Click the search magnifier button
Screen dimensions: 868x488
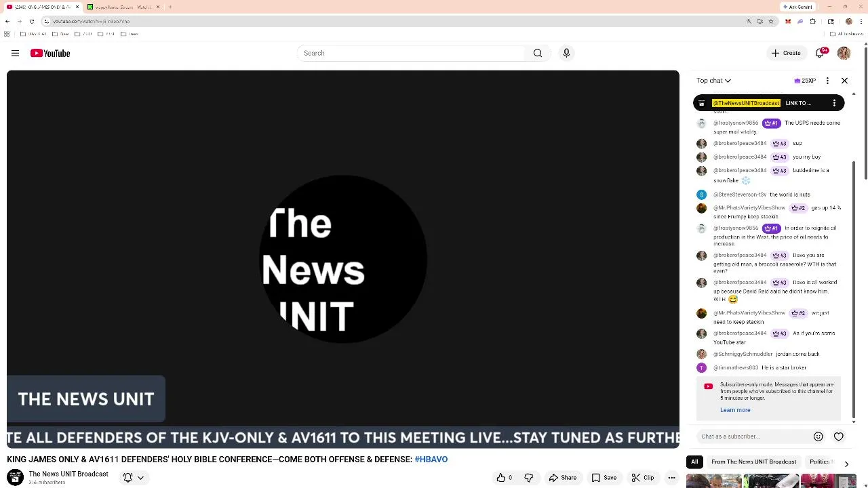(538, 53)
